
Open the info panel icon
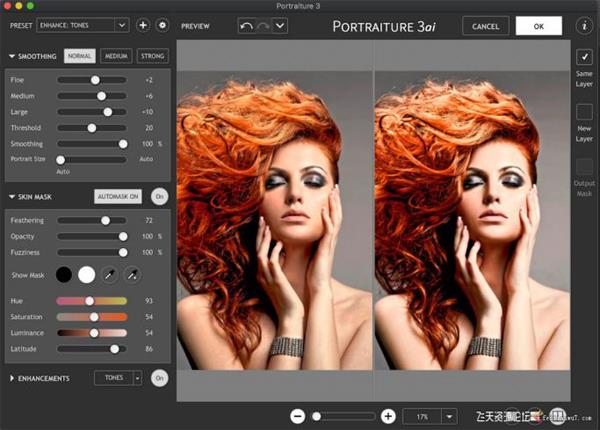(585, 25)
